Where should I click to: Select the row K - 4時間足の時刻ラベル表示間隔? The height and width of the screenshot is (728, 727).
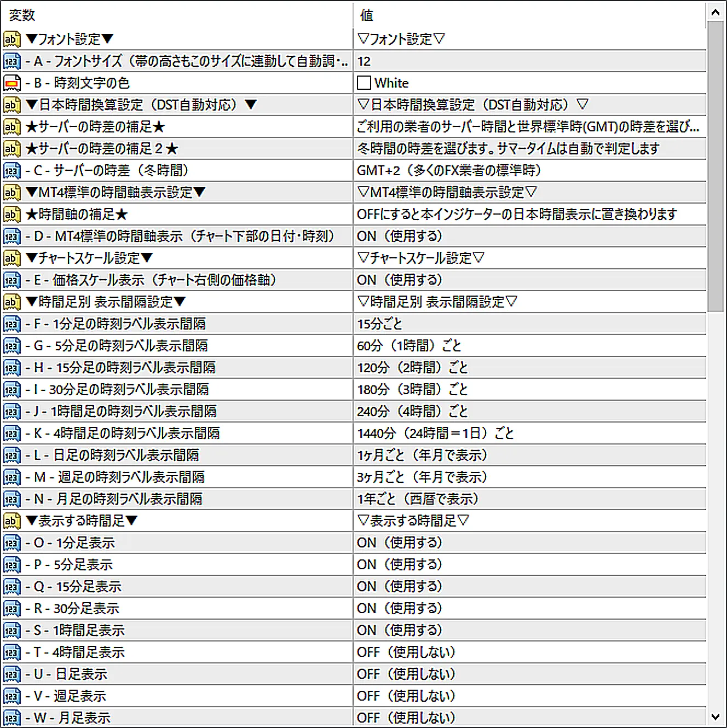(x=354, y=434)
